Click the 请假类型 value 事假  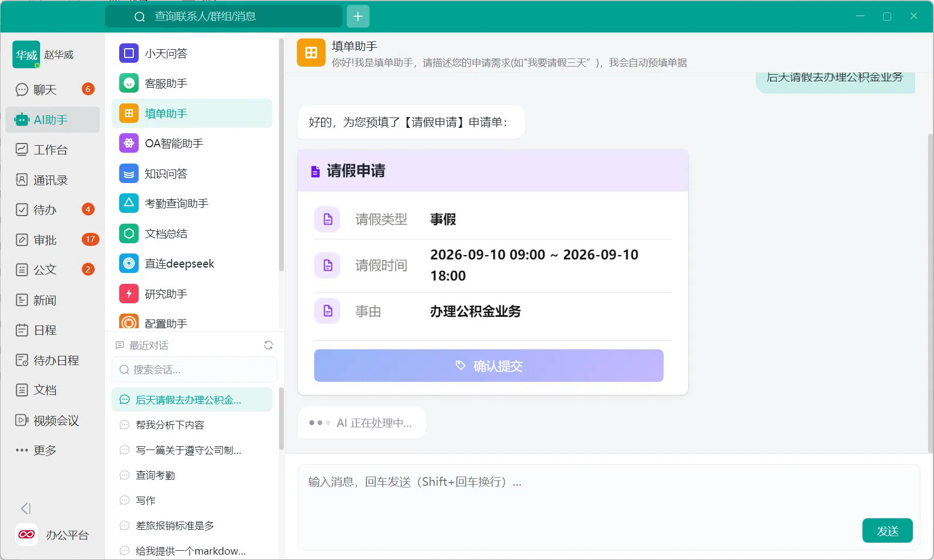[443, 219]
